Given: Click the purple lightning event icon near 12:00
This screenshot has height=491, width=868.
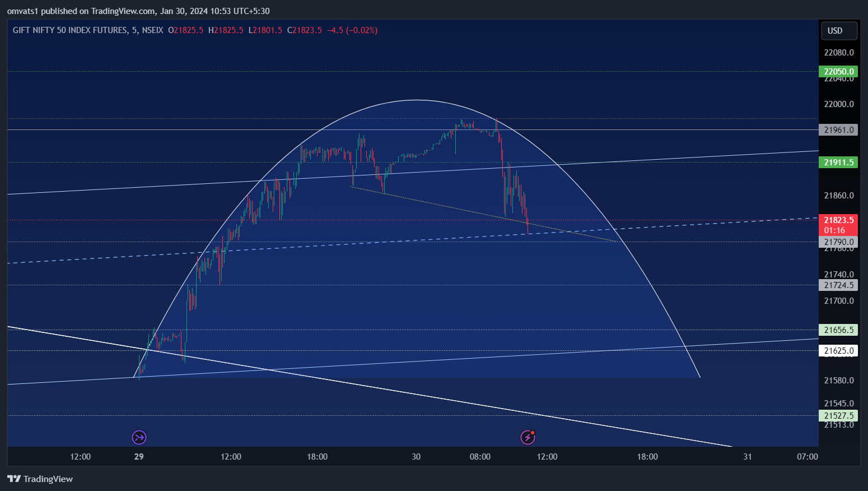Looking at the screenshot, I should click(x=528, y=437).
